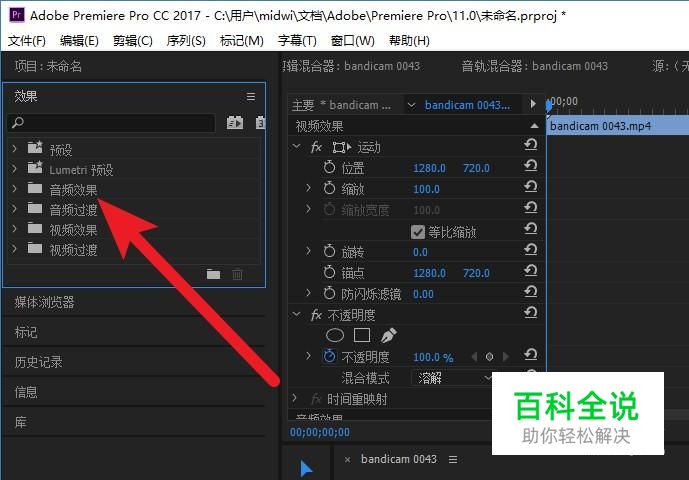Uncheck the 等比缩放 checkbox
Viewport: 689px width, 480px height.
tap(417, 232)
